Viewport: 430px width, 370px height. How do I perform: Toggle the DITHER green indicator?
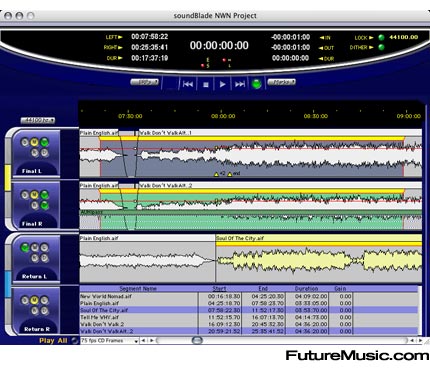381,47
